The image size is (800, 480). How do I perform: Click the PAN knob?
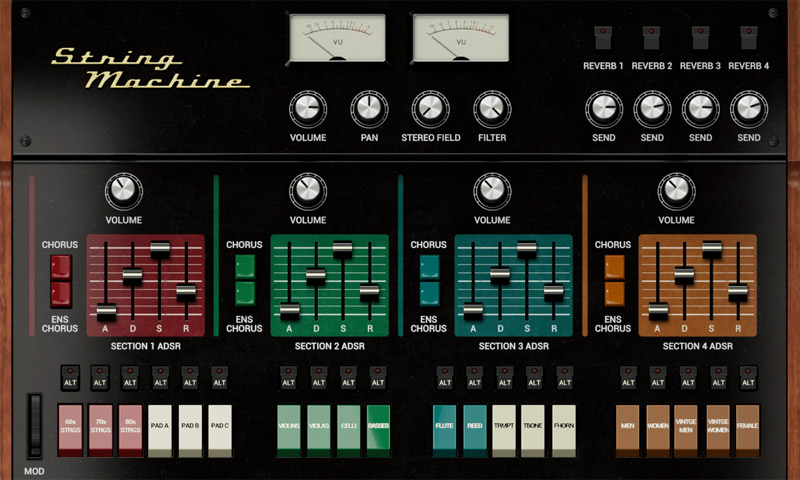pos(368,109)
